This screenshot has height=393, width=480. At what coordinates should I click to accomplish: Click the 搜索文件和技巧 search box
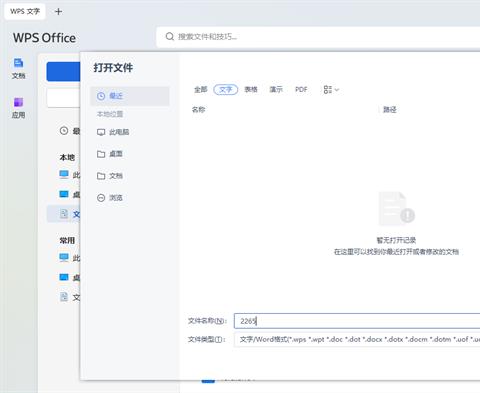318,36
